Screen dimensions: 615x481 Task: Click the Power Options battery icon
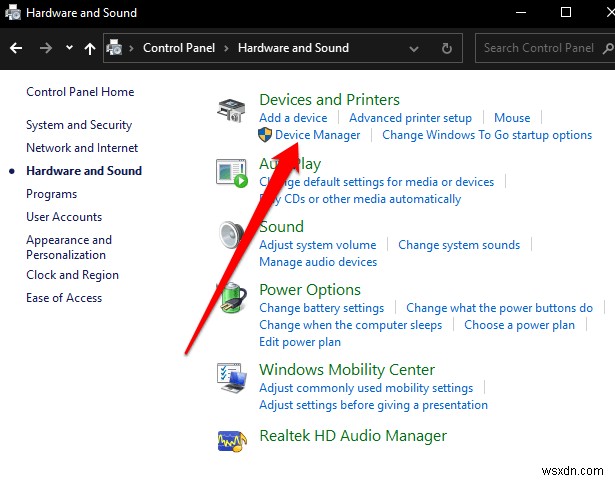pos(233,298)
